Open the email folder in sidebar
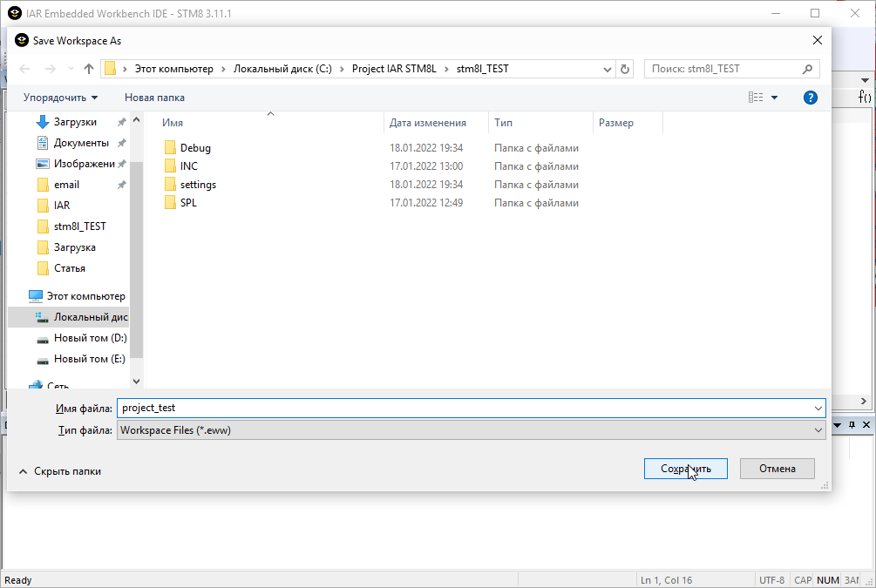Screen dimensions: 876x588 pyautogui.click(x=66, y=185)
